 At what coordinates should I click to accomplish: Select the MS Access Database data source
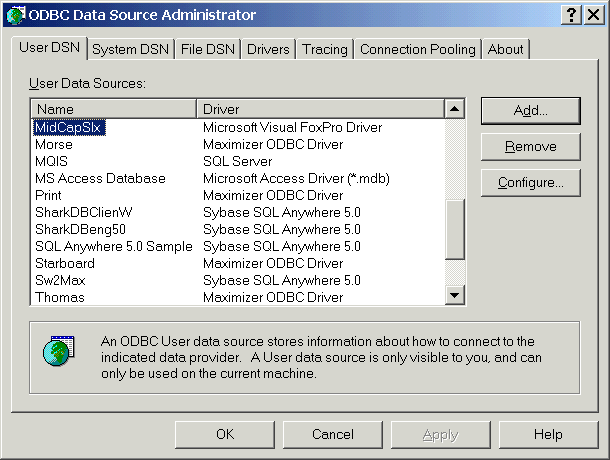tap(238, 178)
